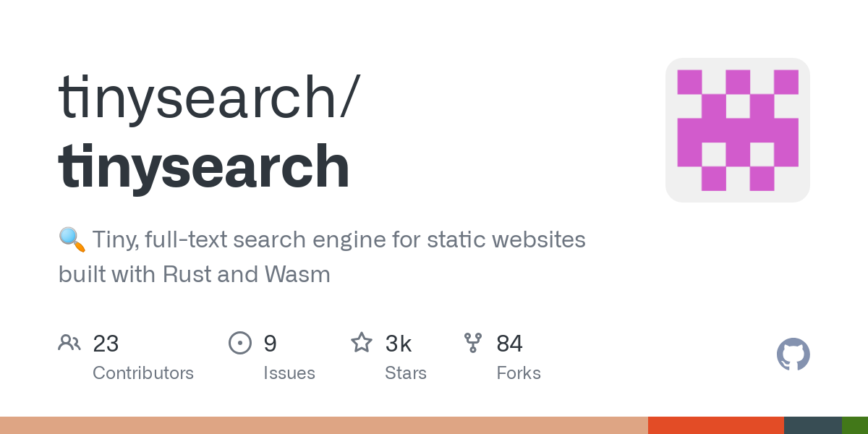Open the Forks label

click(519, 373)
